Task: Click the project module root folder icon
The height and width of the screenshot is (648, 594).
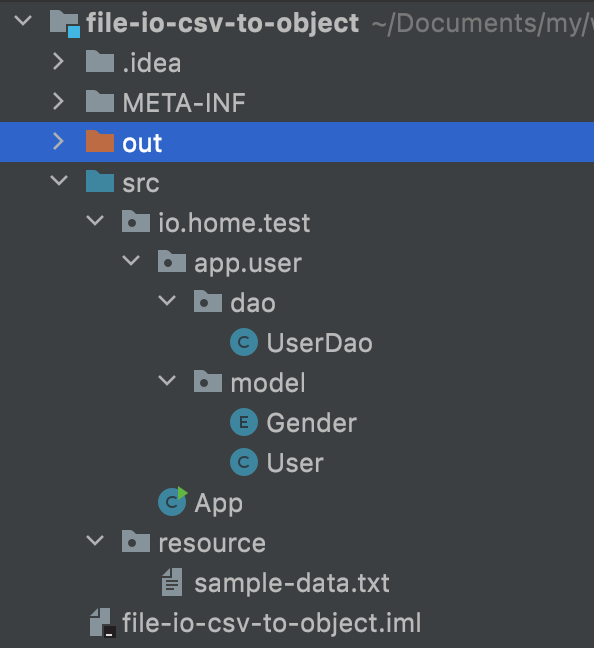Action: coord(64,24)
